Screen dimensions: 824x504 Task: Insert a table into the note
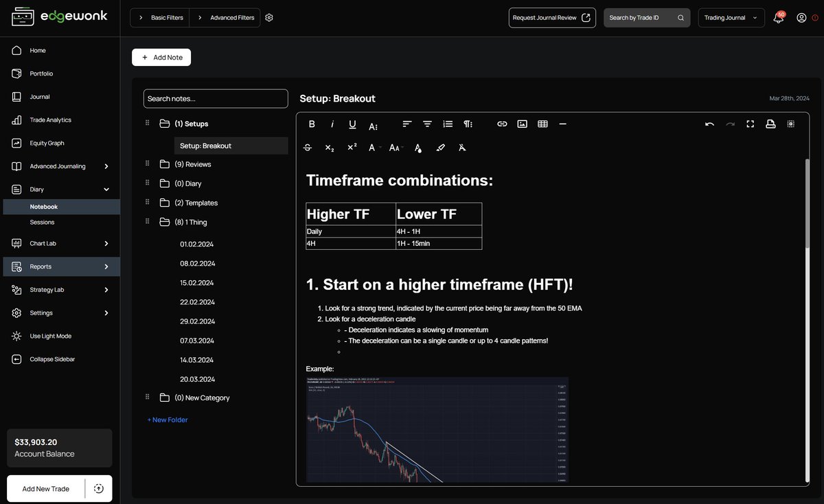[x=542, y=124]
